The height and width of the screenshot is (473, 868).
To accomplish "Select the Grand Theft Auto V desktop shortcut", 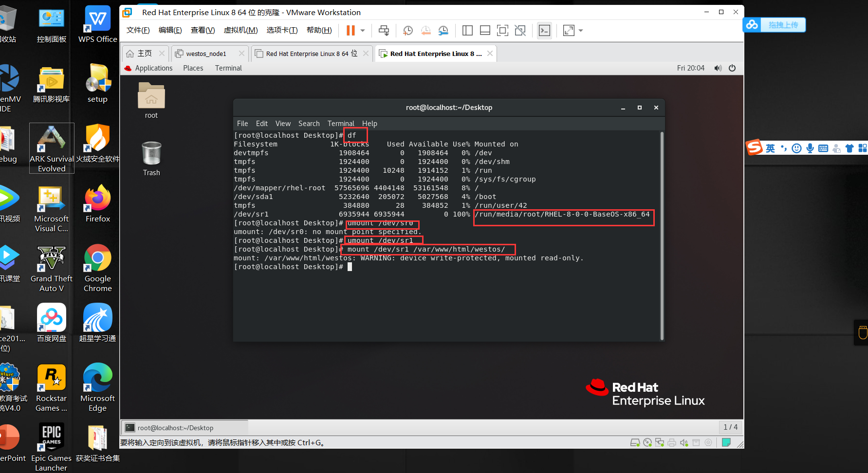I will click(x=52, y=269).
